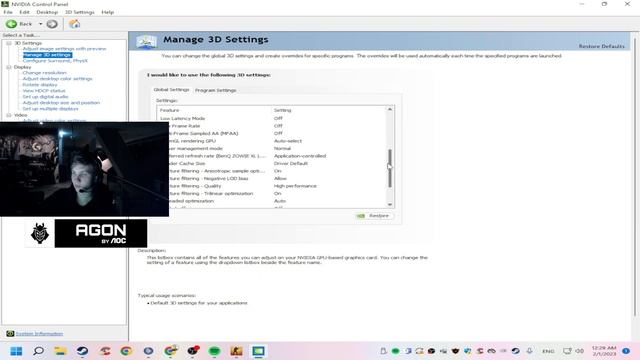Select Manage 3D settings in task tree
640x360 pixels.
[x=47, y=55]
